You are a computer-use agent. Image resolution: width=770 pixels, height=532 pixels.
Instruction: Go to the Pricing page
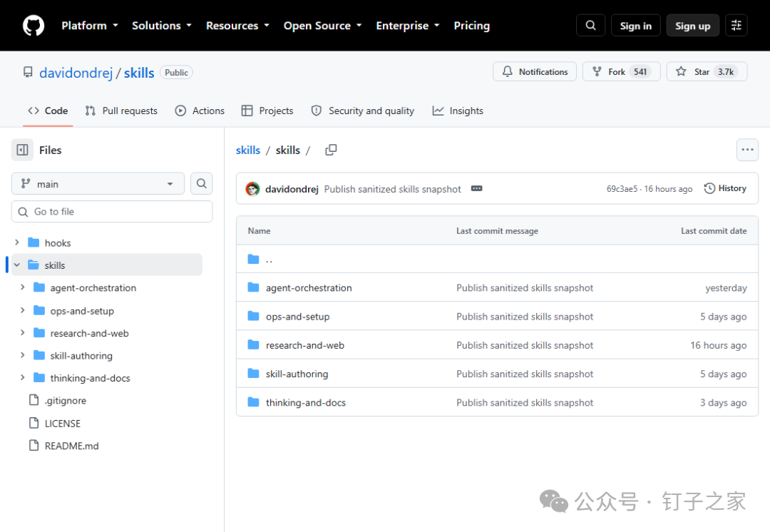[x=471, y=26]
